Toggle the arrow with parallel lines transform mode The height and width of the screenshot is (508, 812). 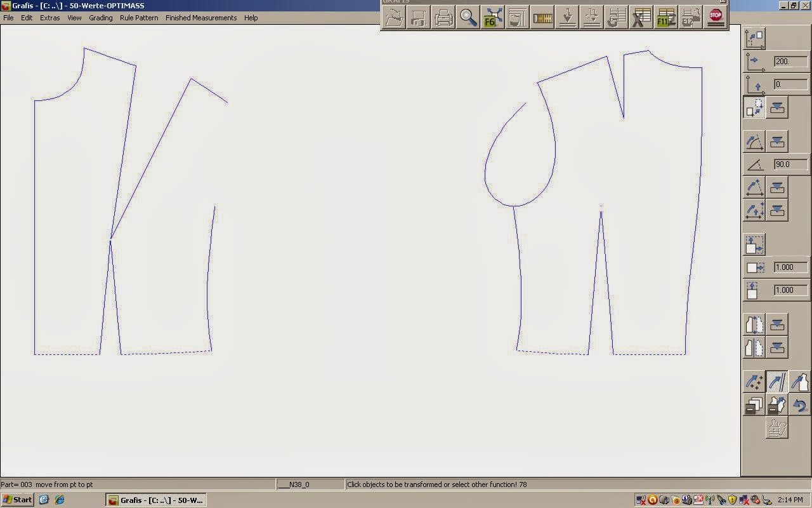(x=777, y=382)
